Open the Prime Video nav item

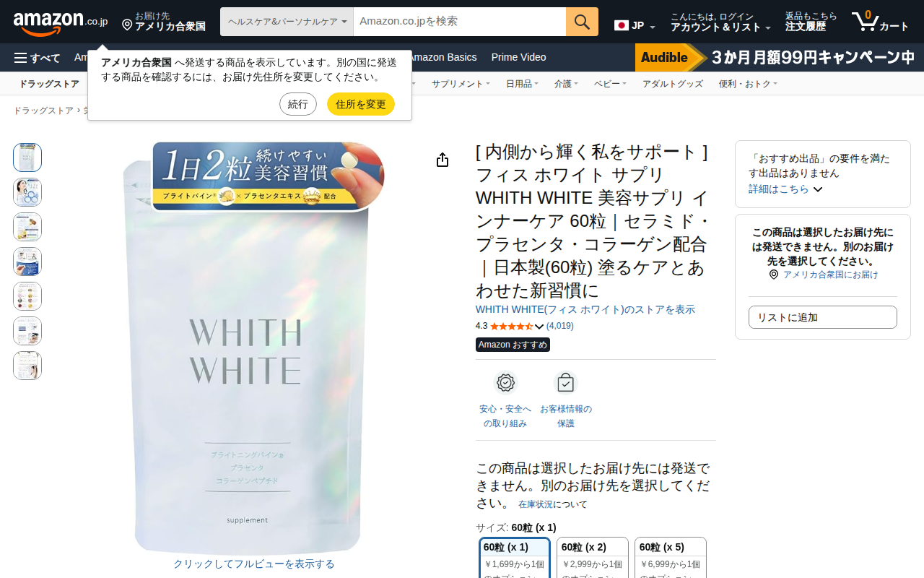518,57
